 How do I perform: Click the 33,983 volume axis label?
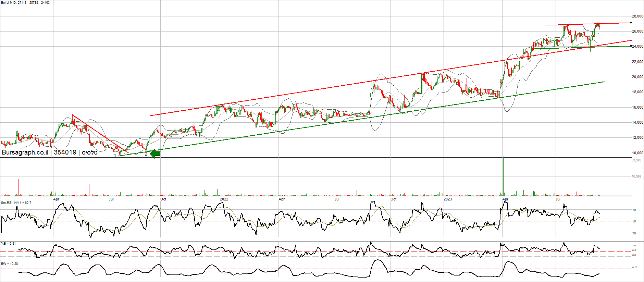[x=636, y=160]
